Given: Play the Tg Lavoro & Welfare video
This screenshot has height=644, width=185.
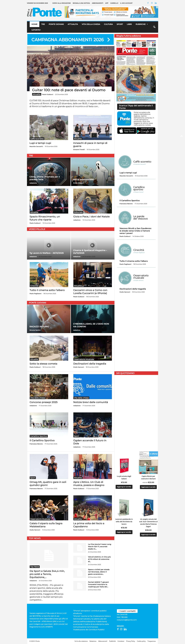Looking at the screenshot, I should point(49,245).
